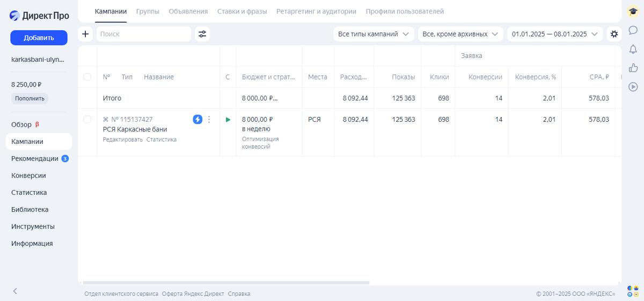
Task: Click inside the Поиск search field
Action: (143, 34)
